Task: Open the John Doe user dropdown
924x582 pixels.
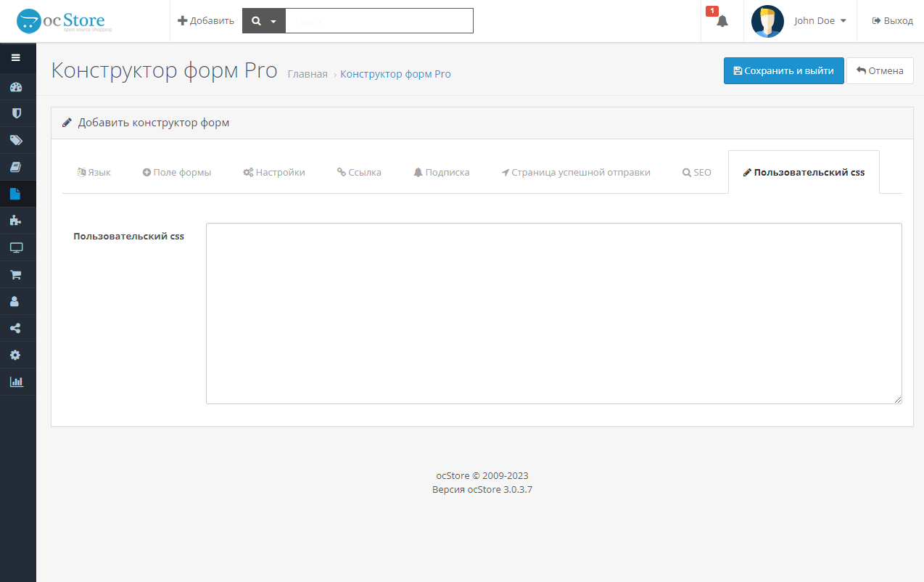Action: (x=820, y=21)
